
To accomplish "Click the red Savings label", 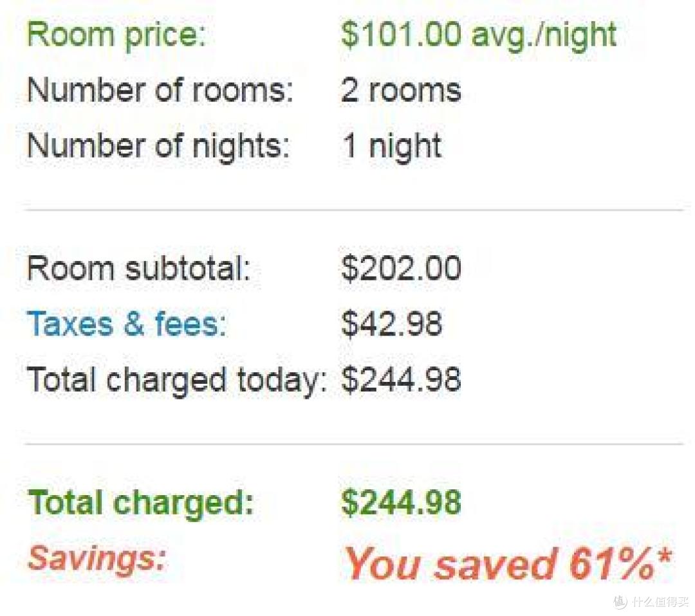I will click(x=97, y=558).
